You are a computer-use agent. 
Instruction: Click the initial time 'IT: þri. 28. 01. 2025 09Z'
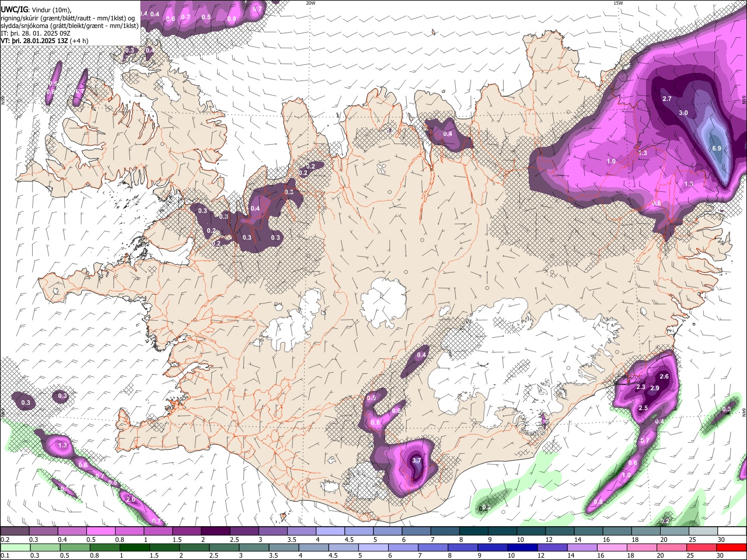(36, 33)
